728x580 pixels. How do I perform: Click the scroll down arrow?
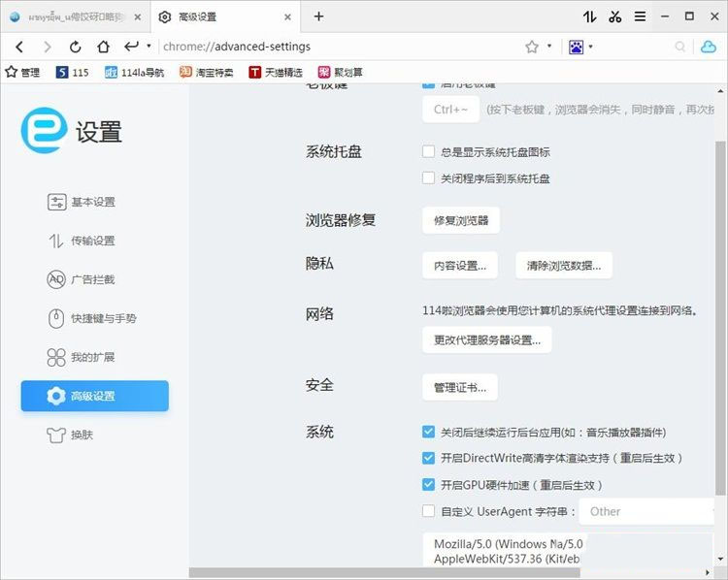pos(720,559)
